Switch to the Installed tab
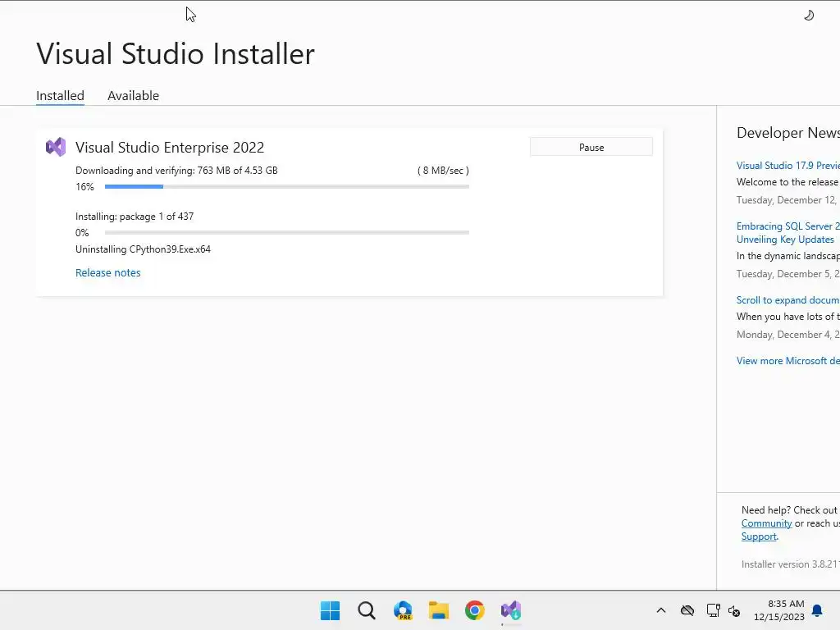 [x=60, y=95]
